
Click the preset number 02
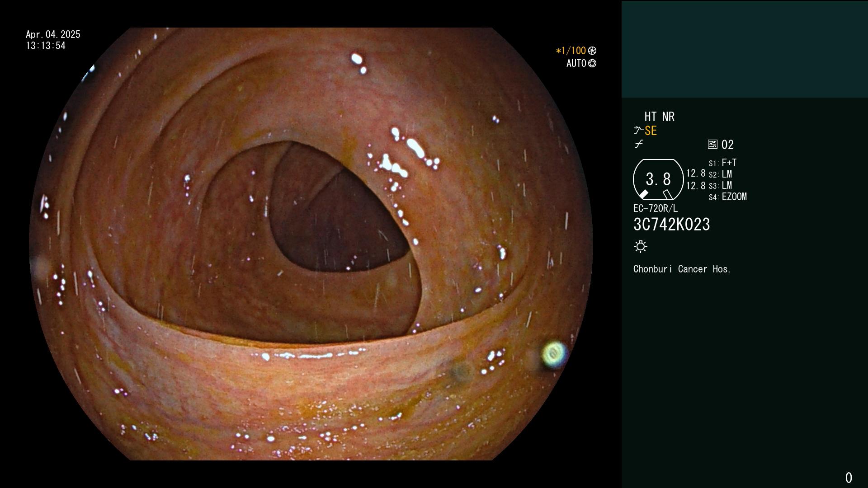point(727,145)
